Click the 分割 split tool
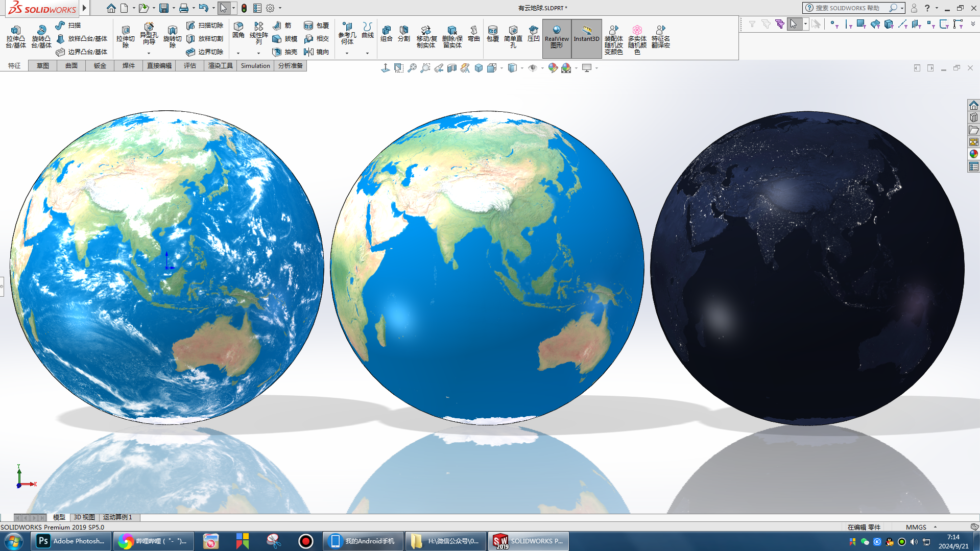Viewport: 980px width, 551px height. pos(404,34)
